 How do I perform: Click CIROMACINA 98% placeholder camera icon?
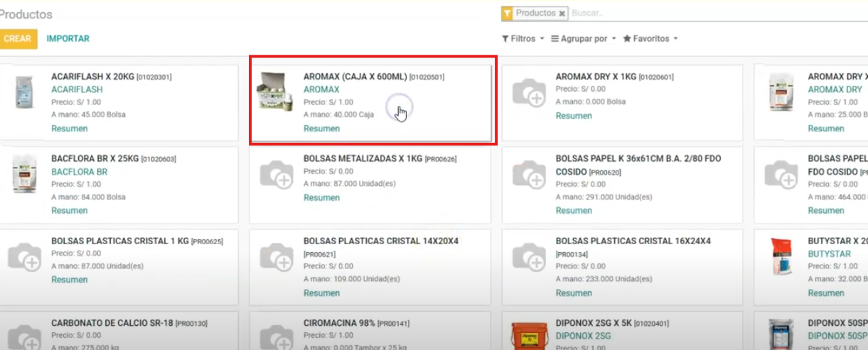(x=277, y=337)
